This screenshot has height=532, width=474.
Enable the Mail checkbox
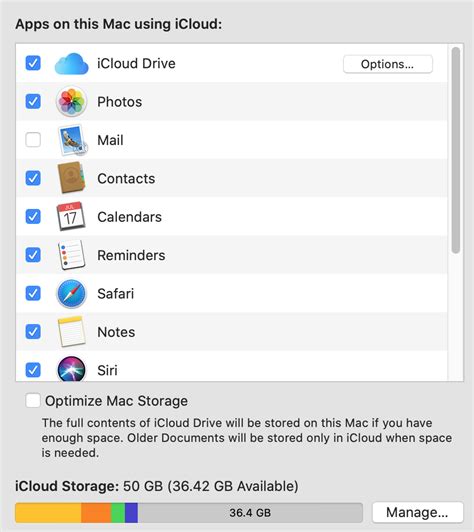[x=33, y=140]
